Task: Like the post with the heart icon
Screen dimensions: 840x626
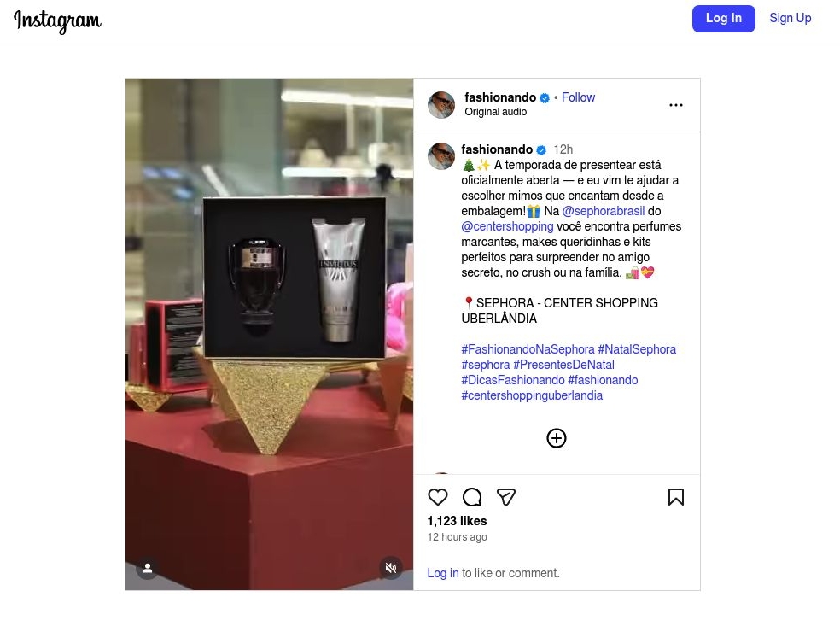Action: pyautogui.click(x=438, y=497)
